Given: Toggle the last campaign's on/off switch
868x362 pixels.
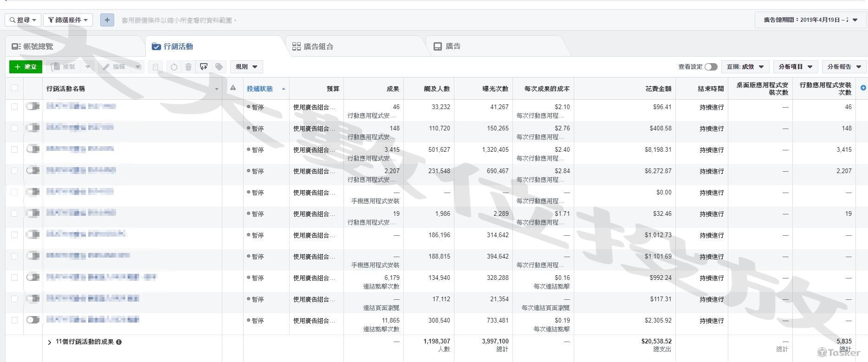Looking at the screenshot, I should [x=33, y=320].
